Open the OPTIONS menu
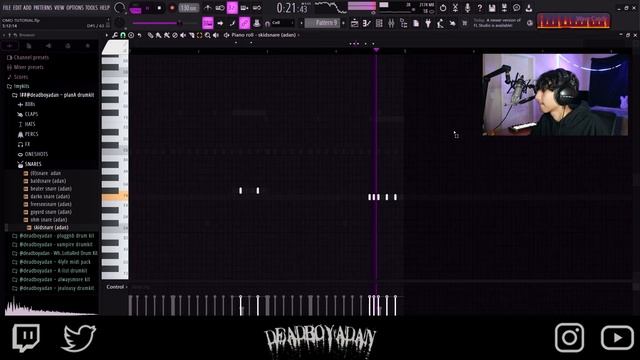This screenshot has width=640, height=360. point(75,8)
